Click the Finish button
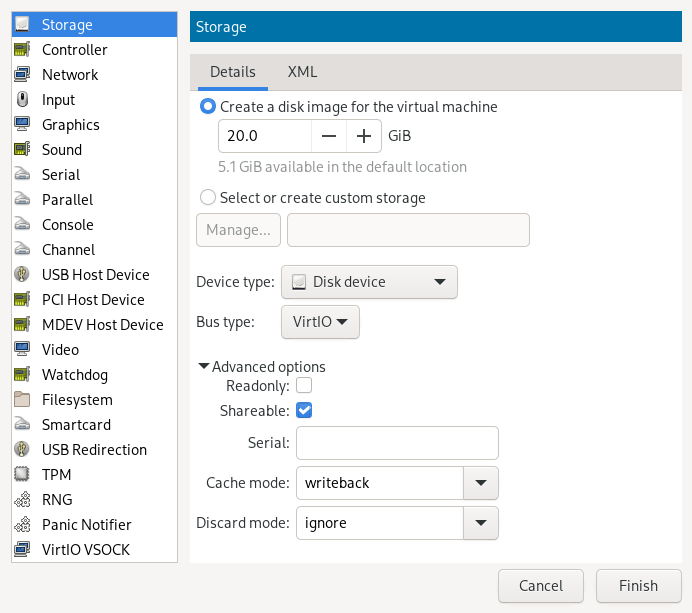The height and width of the screenshot is (613, 692). point(638,586)
